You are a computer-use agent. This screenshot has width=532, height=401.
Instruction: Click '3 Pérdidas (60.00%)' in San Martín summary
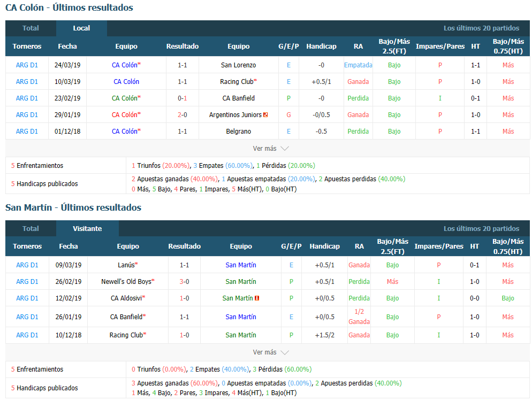(282, 369)
